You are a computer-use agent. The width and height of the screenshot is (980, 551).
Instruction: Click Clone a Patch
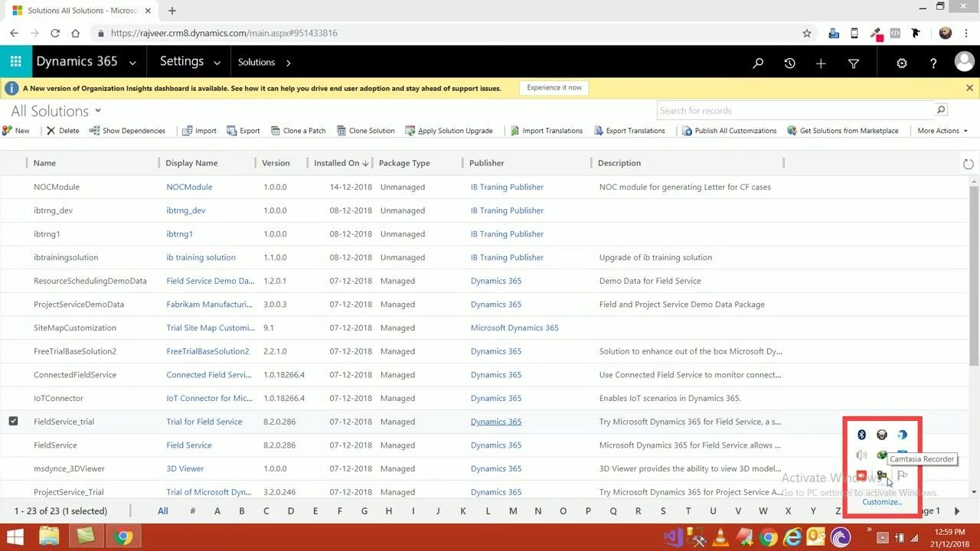[299, 131]
